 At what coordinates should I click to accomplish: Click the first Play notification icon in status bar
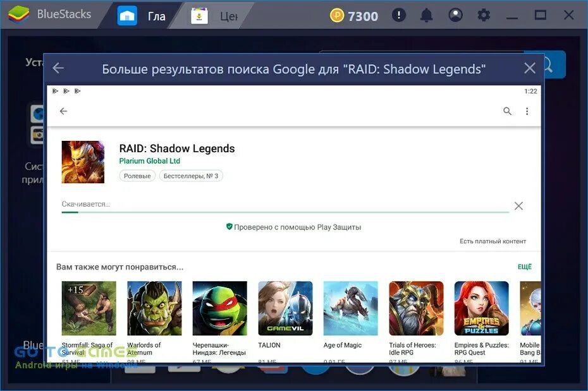point(56,91)
